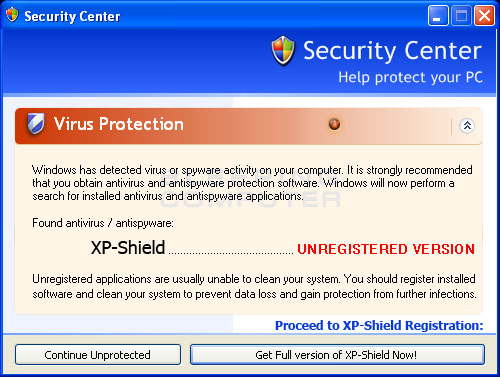This screenshot has height=377, width=500.
Task: Click the Security Center title bar text
Action: [x=72, y=16]
